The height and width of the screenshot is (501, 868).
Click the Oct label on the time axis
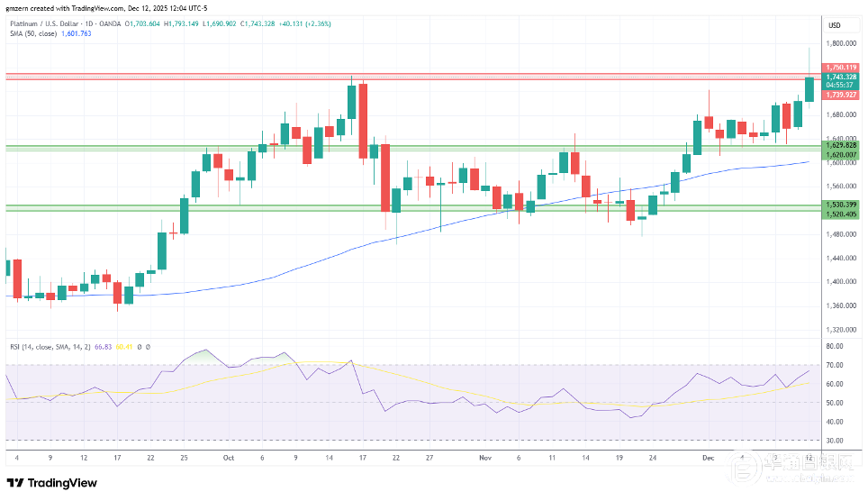[229, 458]
